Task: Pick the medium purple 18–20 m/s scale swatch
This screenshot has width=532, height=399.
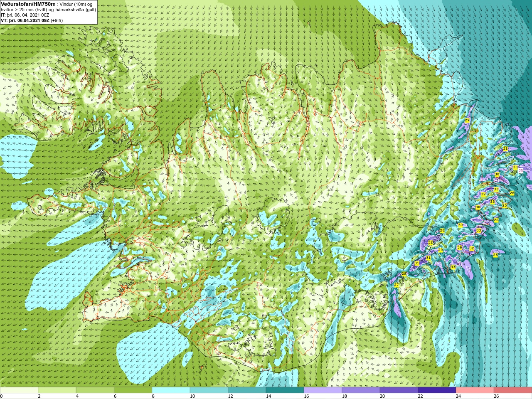Action: click(x=361, y=390)
